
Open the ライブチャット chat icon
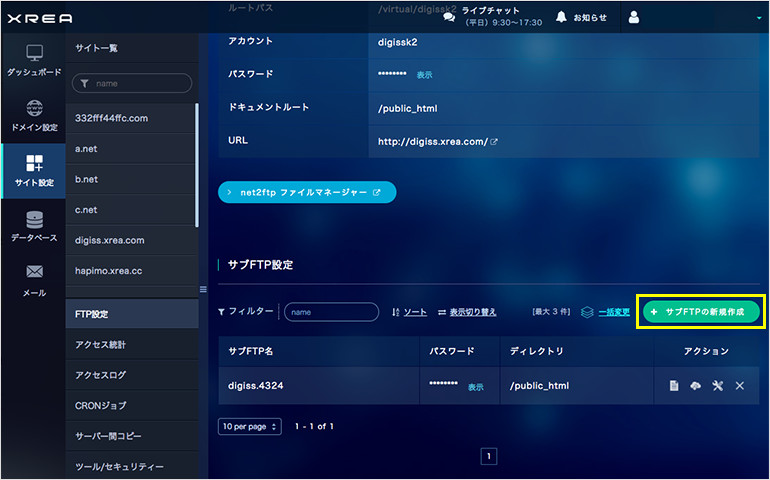pyautogui.click(x=449, y=17)
